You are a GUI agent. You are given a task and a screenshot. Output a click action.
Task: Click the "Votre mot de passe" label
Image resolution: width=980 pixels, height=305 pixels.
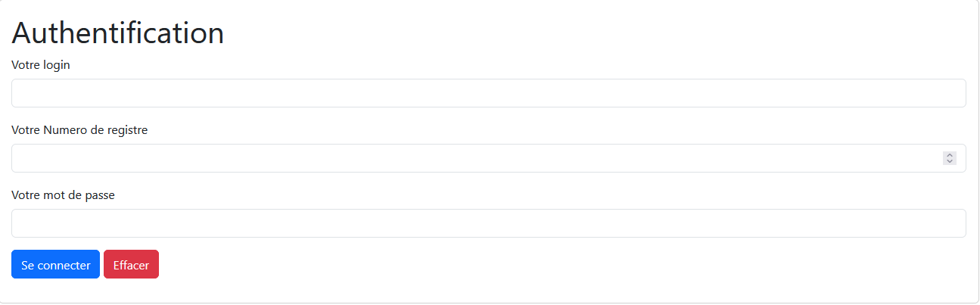(63, 195)
